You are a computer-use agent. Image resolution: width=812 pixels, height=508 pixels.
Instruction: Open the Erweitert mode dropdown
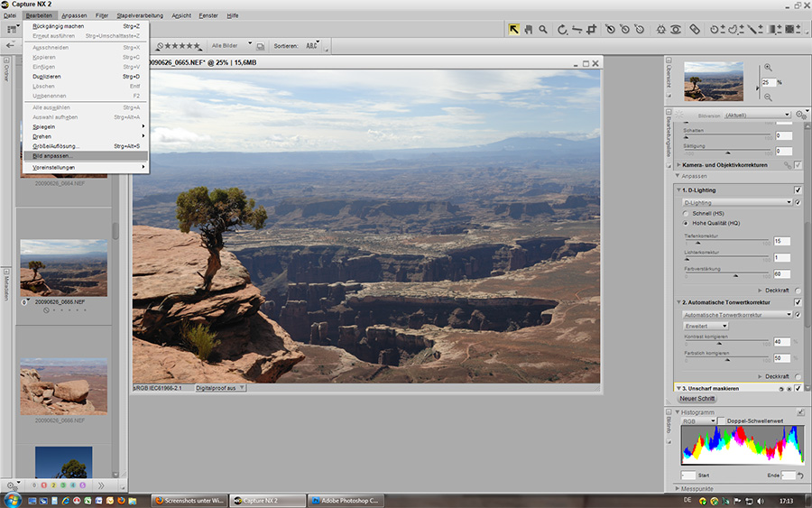706,326
